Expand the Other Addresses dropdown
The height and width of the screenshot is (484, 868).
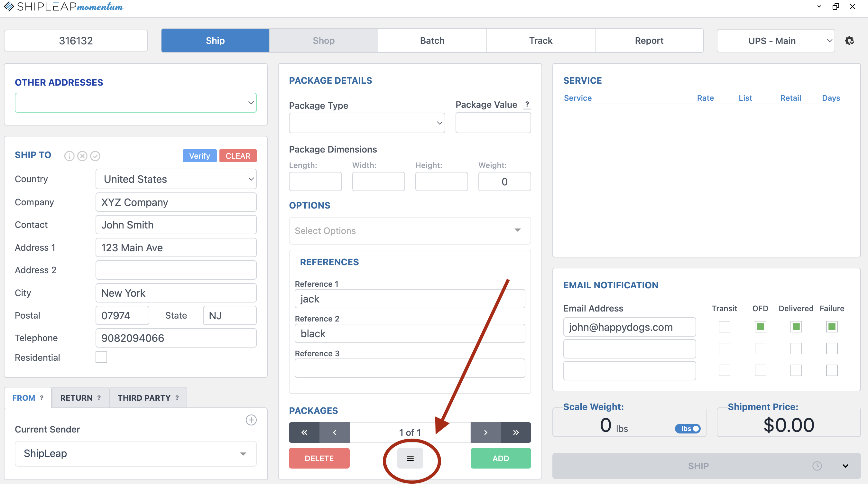tap(135, 103)
